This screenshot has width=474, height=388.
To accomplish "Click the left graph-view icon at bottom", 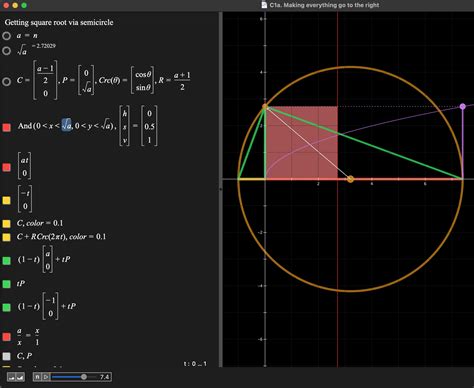I will tap(12, 377).
